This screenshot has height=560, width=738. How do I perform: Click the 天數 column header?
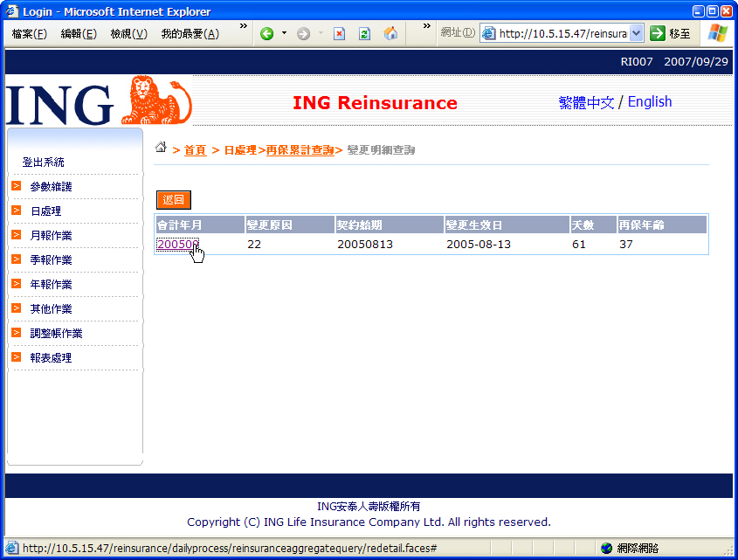click(x=593, y=225)
